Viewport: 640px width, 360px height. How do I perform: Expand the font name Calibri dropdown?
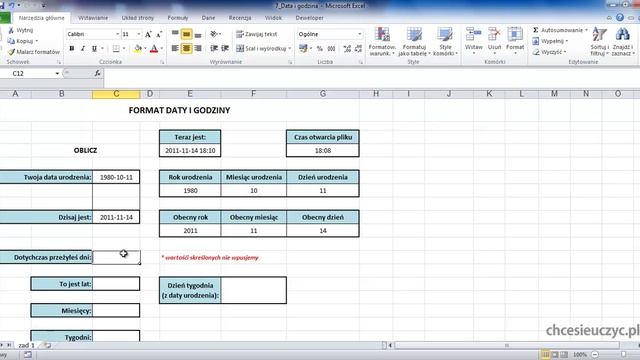[x=118, y=34]
